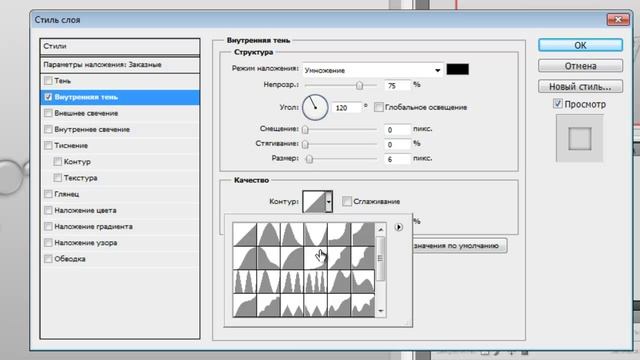Click the Размер field showing 6
640x360 pixels.
397,159
